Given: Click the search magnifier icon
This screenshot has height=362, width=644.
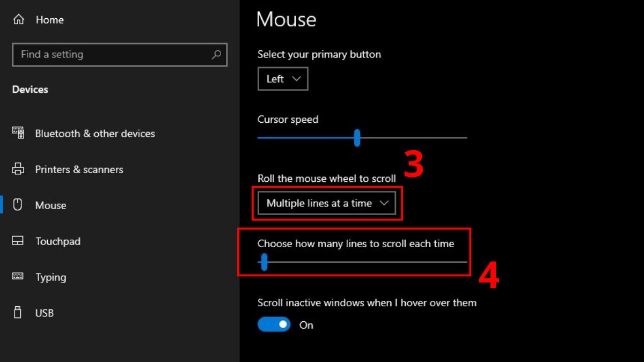Looking at the screenshot, I should [x=216, y=55].
